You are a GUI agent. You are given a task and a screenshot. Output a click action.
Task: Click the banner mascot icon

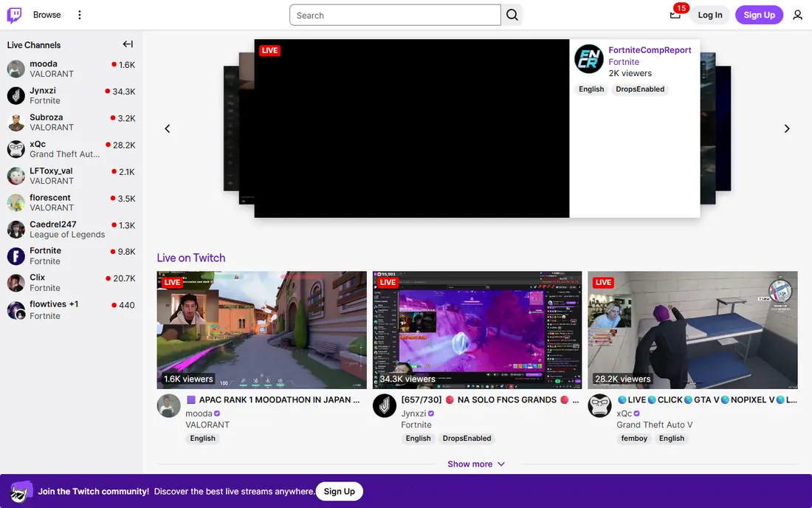(x=21, y=492)
